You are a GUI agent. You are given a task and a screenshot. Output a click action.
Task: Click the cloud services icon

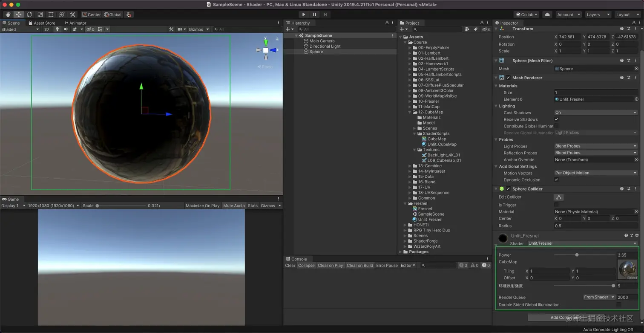pos(547,14)
